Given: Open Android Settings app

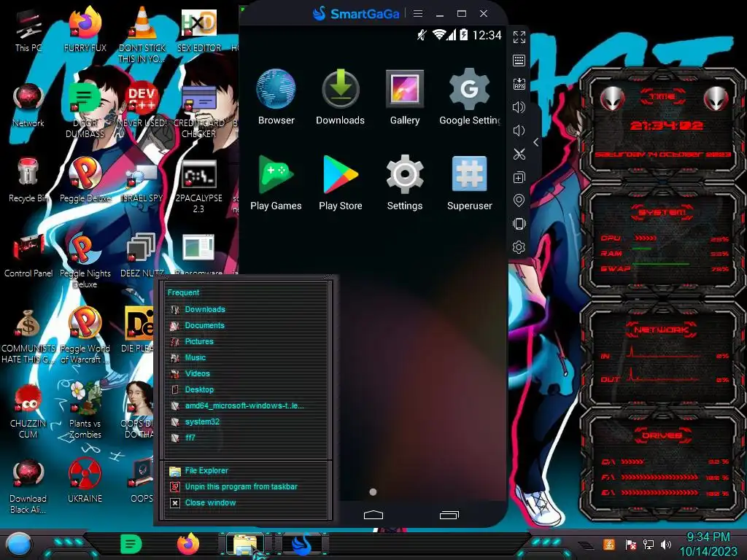Looking at the screenshot, I should point(405,182).
